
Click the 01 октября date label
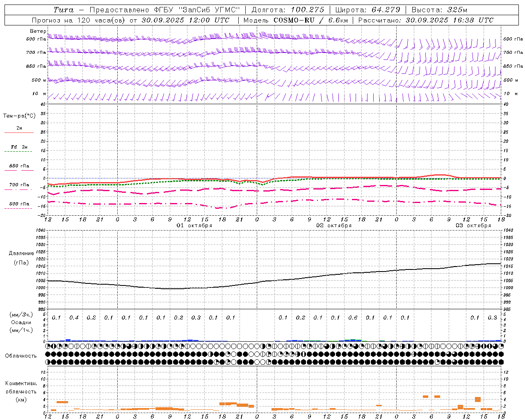[x=194, y=226]
